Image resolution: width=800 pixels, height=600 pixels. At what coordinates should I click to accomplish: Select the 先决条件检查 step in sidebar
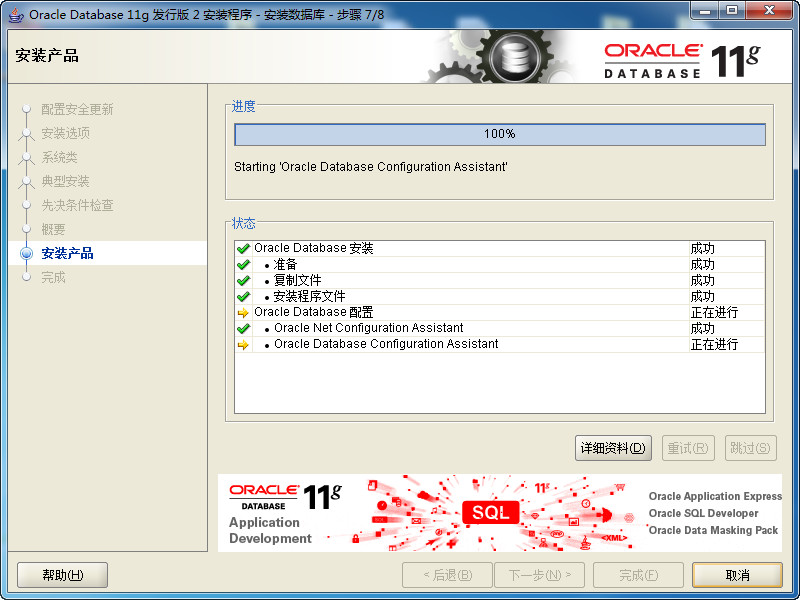click(77, 205)
